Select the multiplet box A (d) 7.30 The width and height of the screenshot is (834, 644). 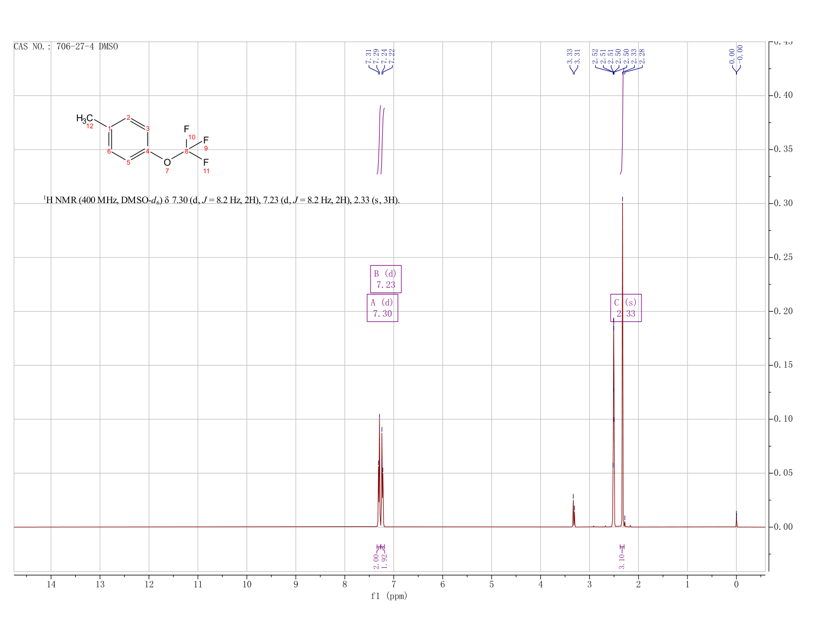382,308
